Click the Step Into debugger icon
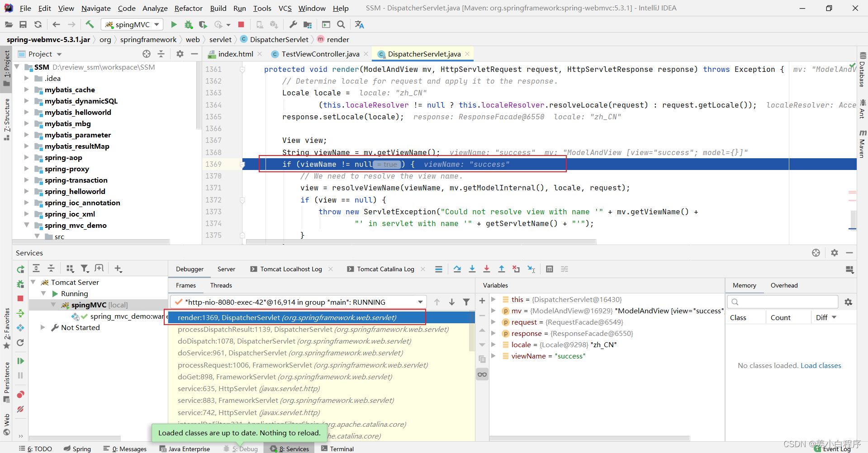The height and width of the screenshot is (453, 868). coord(472,269)
